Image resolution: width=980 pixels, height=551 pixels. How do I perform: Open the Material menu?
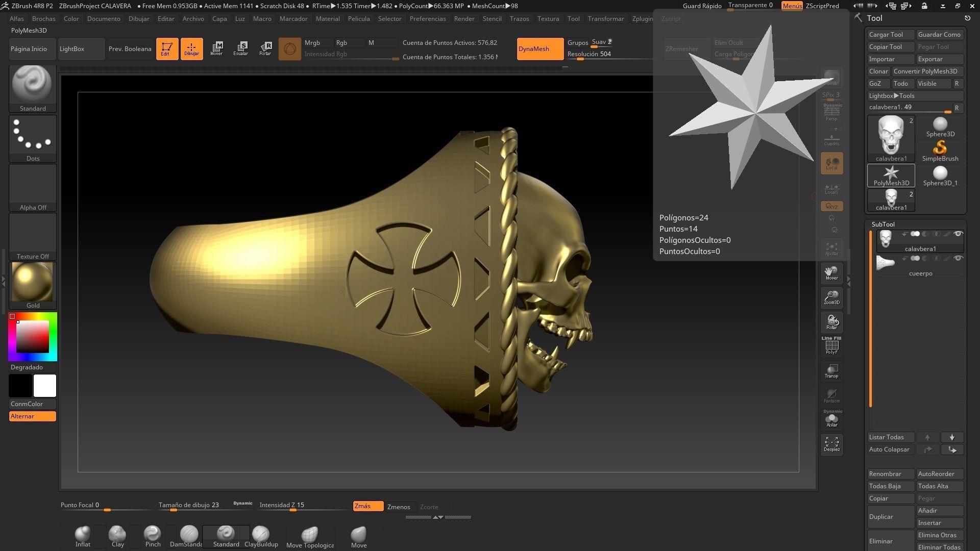(328, 19)
